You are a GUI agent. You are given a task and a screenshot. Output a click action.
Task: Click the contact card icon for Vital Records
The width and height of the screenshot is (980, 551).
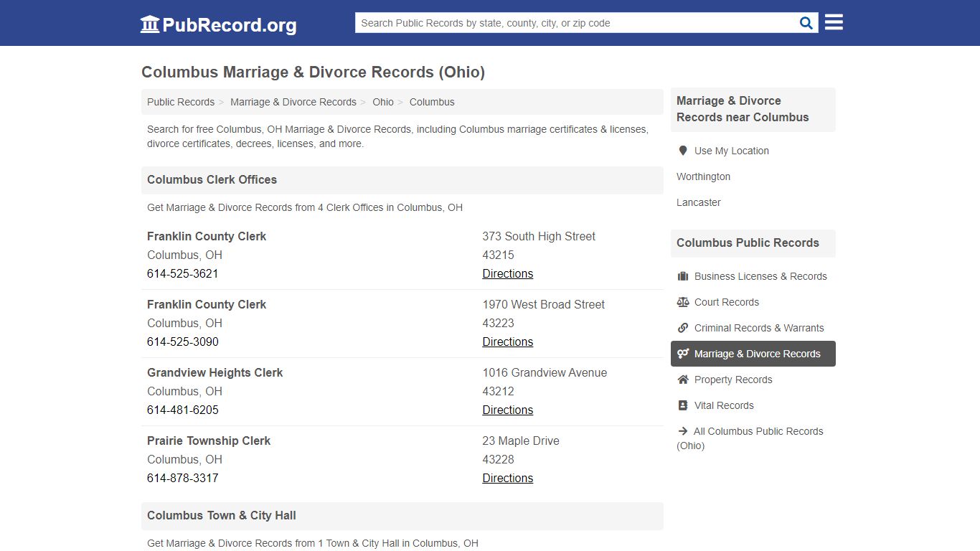pos(683,405)
